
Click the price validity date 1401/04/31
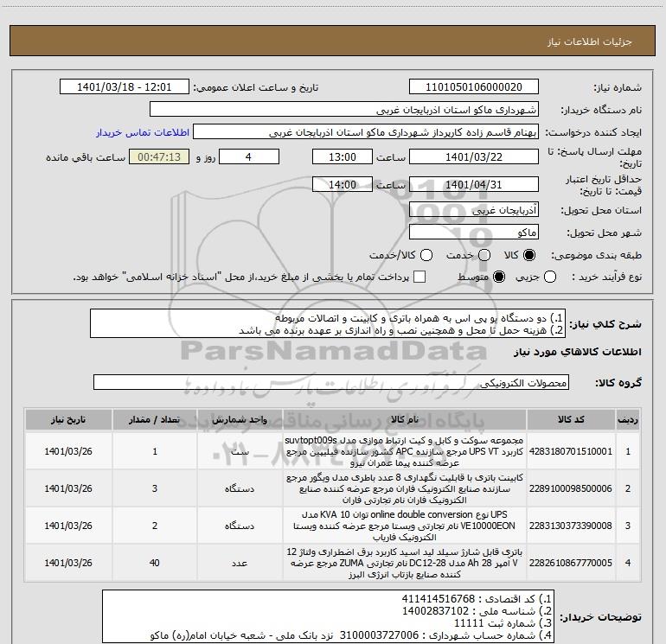tap(474, 184)
